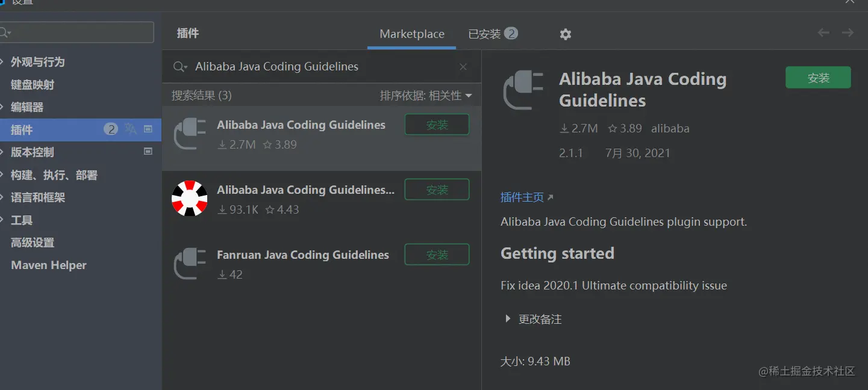Select 键盘映射 in the settings sidebar
Screen dimensions: 868x390
(33, 85)
